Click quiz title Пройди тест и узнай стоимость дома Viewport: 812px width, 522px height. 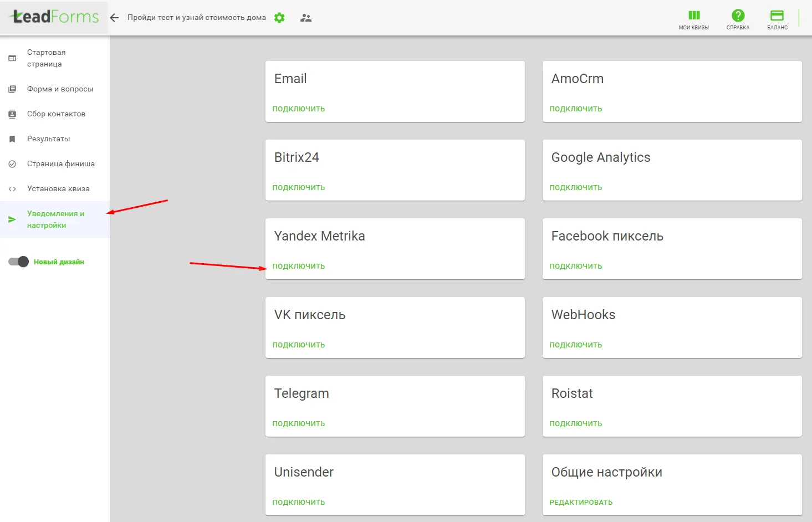pyautogui.click(x=197, y=18)
